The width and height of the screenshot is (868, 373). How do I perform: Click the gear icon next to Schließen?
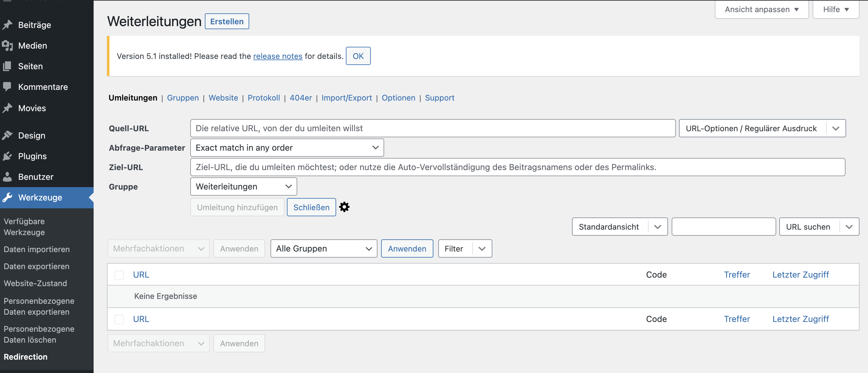(x=344, y=207)
